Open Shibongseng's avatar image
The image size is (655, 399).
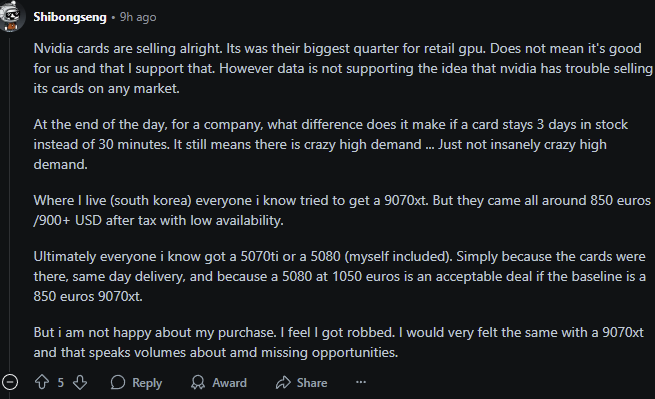pos(12,16)
